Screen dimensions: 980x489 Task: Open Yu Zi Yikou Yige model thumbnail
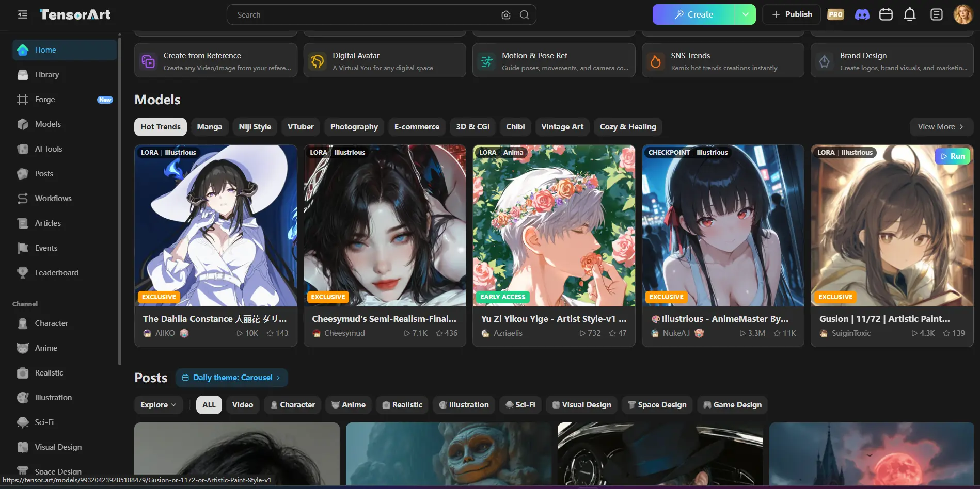(554, 225)
